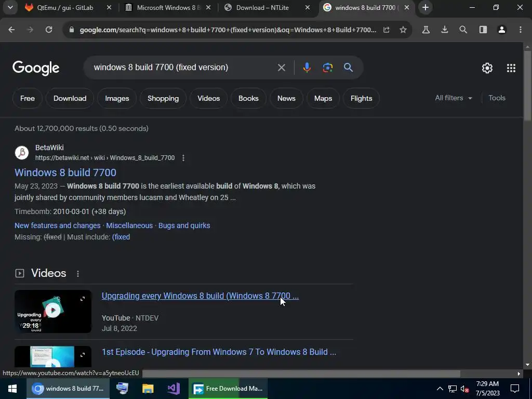Viewport: 532px width, 399px height.
Task: Start voice search with microphone icon
Action: pos(307,68)
